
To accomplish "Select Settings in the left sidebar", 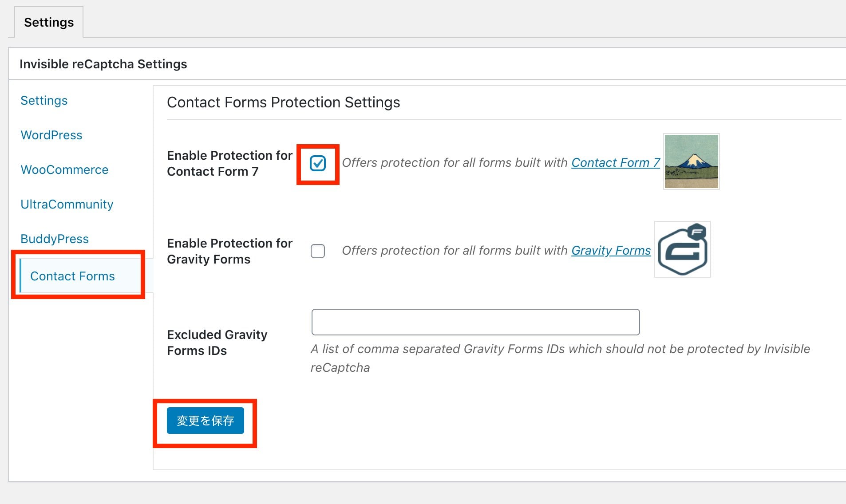I will (44, 100).
